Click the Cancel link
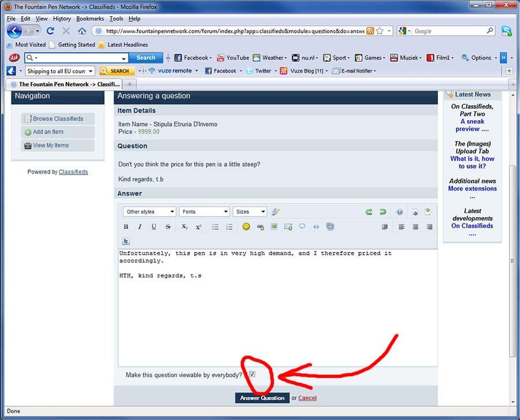 pos(307,397)
